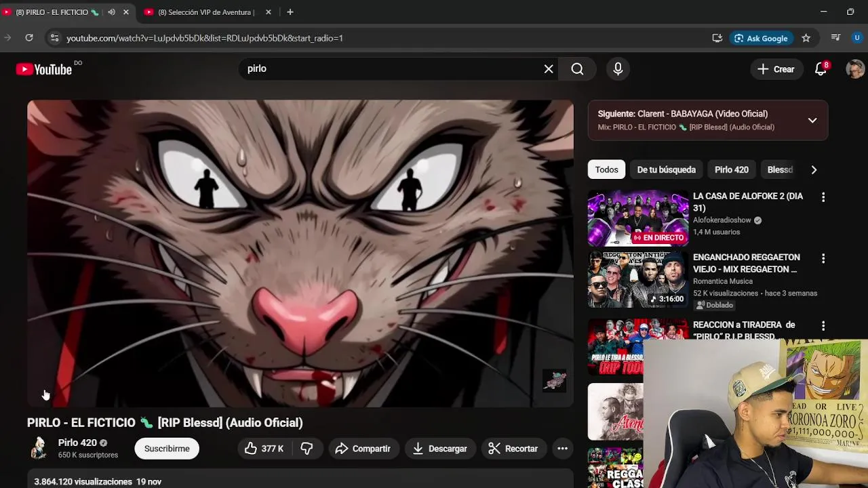
Task: Open Chrome profile U avatar
Action: pos(857,38)
